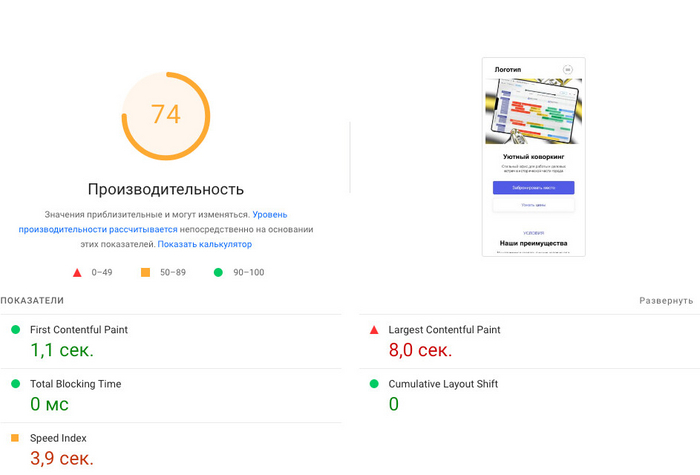Click the green circle 90–100 legend icon
Screen dimensions: 700x475
pyautogui.click(x=217, y=272)
